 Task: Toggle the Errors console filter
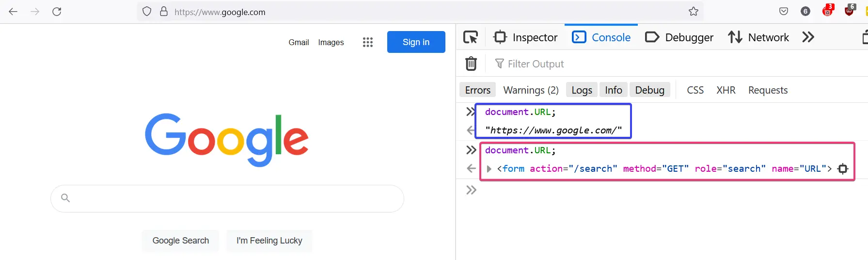[477, 90]
